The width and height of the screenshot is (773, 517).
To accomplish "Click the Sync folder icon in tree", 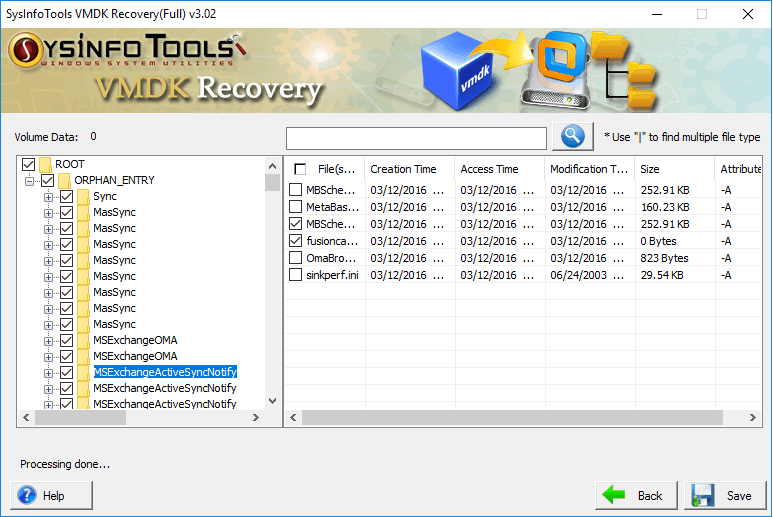I will tap(84, 197).
